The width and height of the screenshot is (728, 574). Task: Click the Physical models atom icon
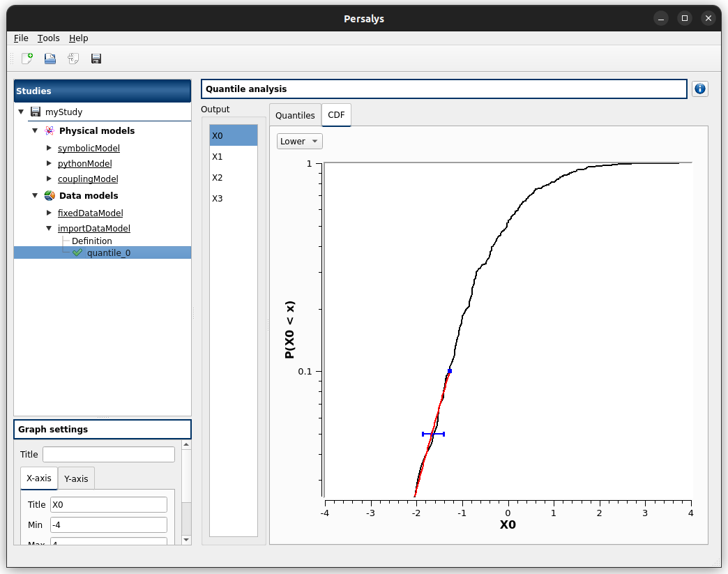pos(50,131)
